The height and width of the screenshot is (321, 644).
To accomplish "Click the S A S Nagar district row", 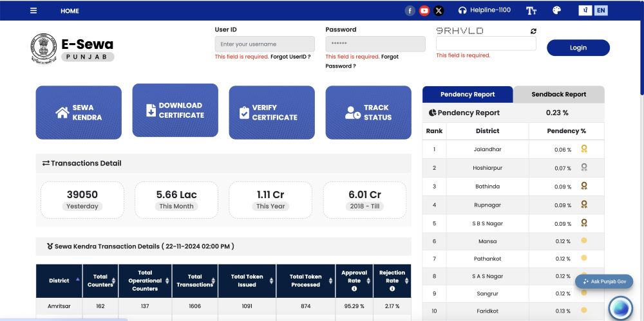I will click(x=513, y=276).
